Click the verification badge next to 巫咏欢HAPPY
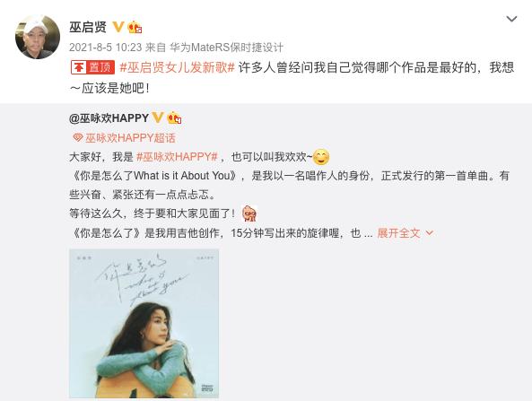Image resolution: width=532 pixels, height=401 pixels. 158,118
